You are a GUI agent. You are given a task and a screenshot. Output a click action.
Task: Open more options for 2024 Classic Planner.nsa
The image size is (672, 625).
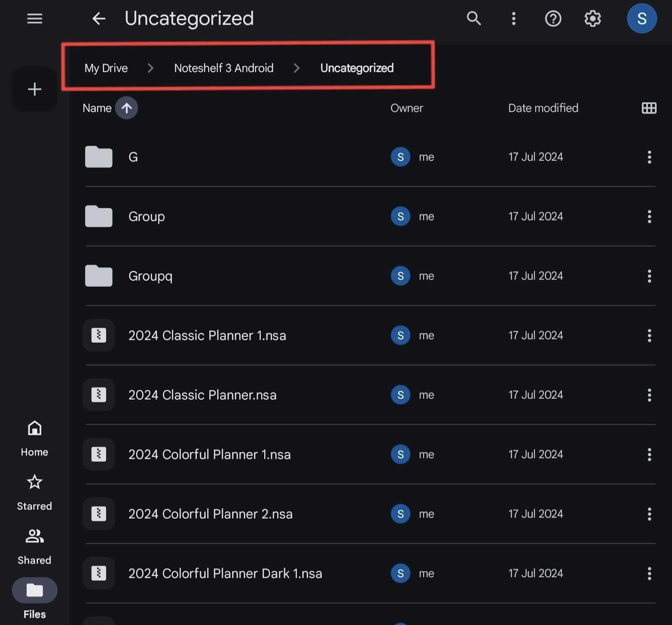[649, 395]
